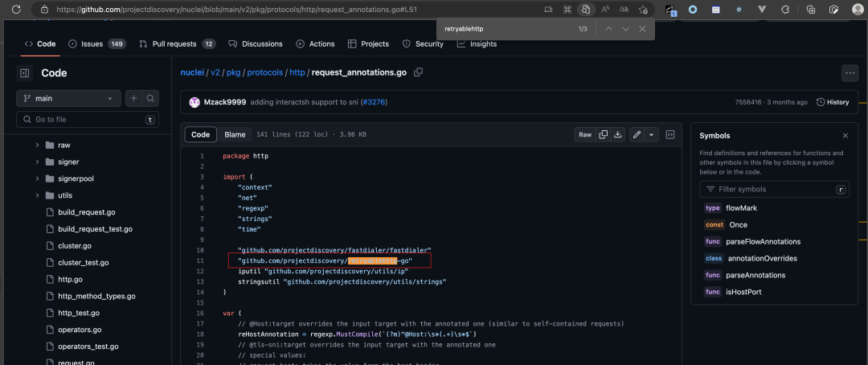This screenshot has width=868, height=365.
Task: Open operators.go in file tree
Action: click(x=80, y=330)
